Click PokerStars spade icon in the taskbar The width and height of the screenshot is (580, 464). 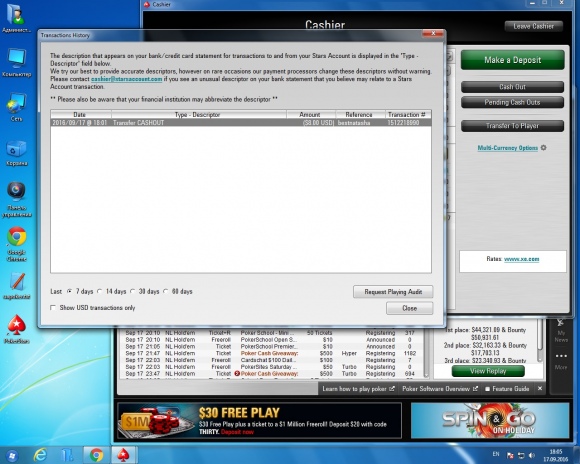pos(123,455)
